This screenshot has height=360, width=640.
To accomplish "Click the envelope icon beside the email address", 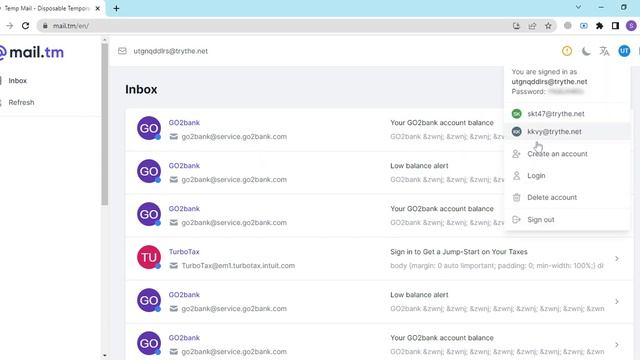I will click(122, 51).
